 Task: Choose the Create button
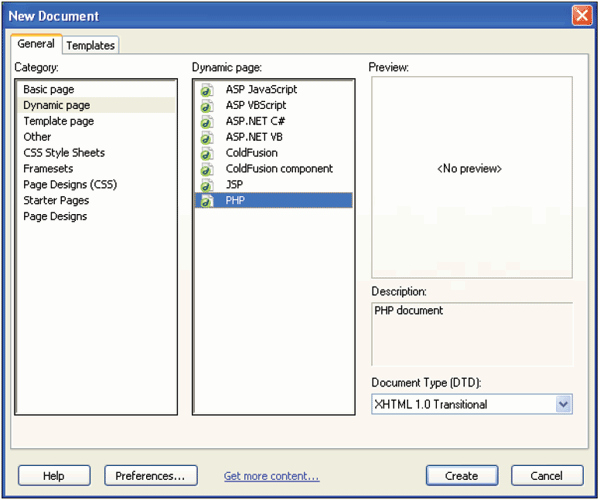[462, 476]
